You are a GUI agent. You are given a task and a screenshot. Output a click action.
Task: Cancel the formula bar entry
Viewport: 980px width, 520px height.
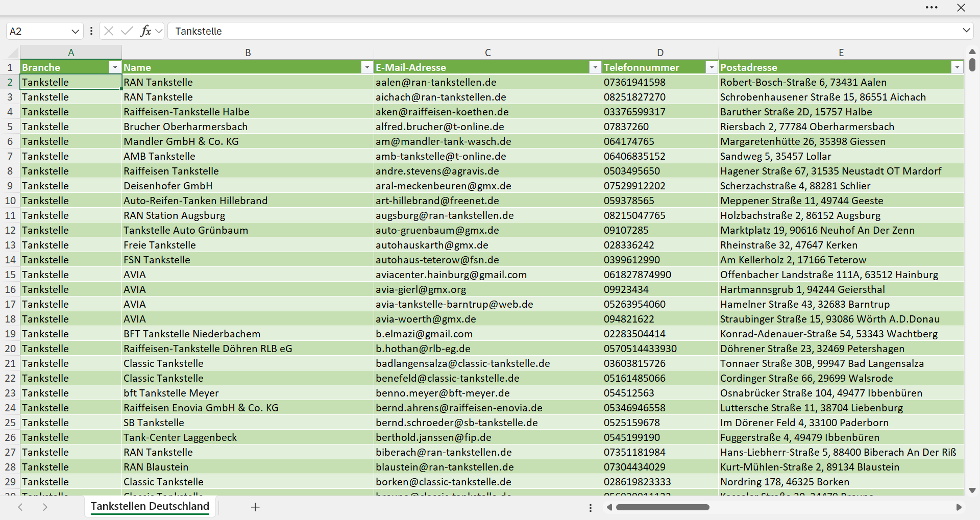109,31
